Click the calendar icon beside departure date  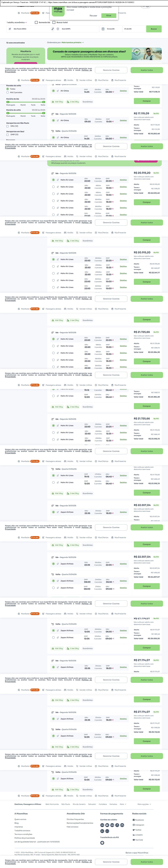(103, 29)
